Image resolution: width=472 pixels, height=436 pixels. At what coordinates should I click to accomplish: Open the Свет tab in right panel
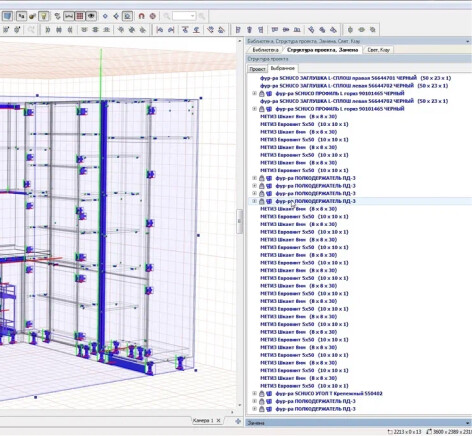pos(378,50)
